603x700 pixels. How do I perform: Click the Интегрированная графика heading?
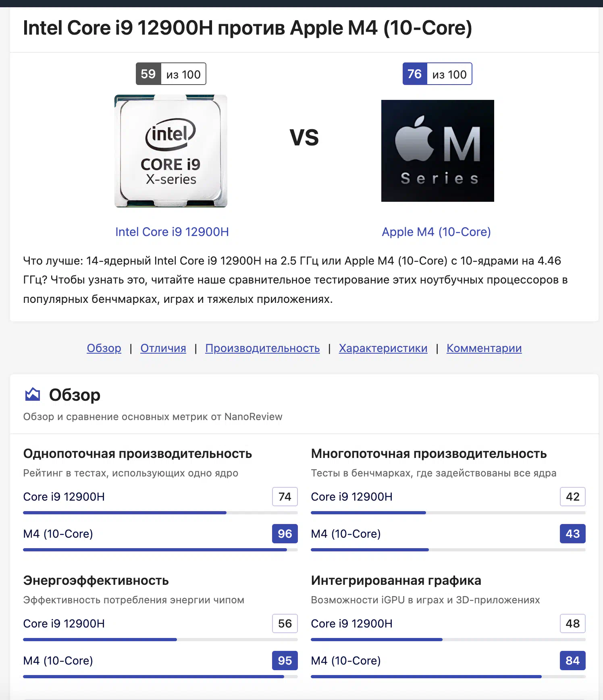pos(396,580)
